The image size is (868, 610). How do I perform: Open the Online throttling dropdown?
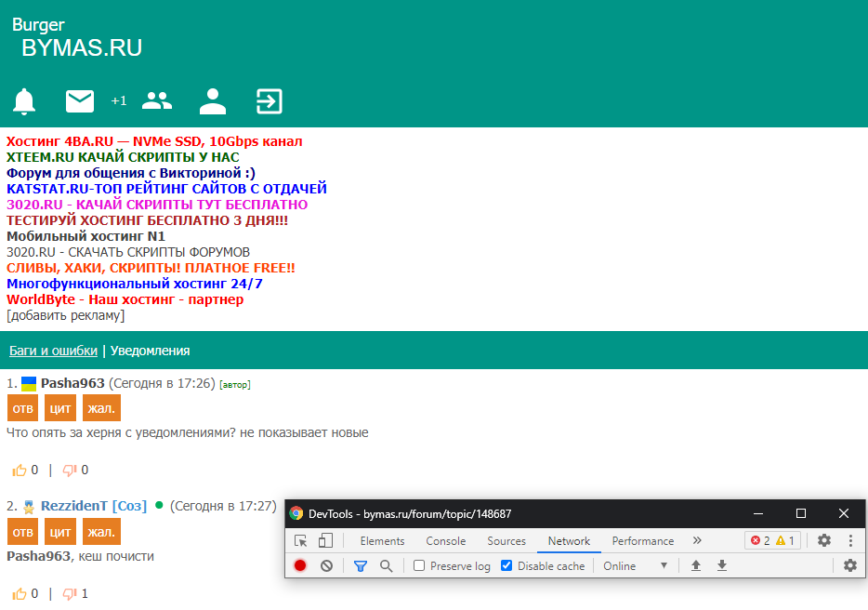pos(636,565)
